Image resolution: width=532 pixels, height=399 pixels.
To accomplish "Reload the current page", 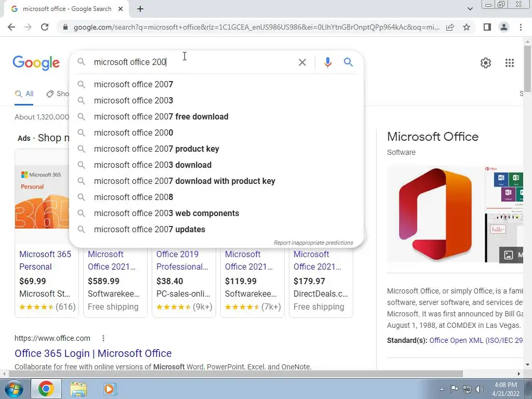I will 45,27.
